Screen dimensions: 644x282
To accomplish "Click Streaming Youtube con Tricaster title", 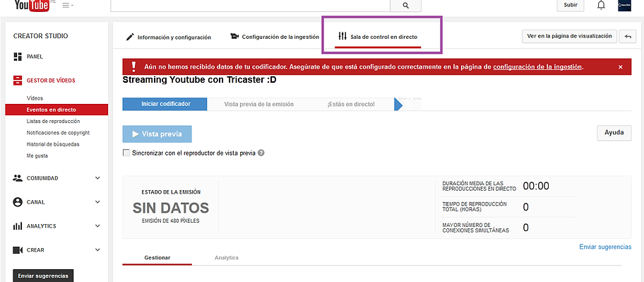I will coord(200,80).
